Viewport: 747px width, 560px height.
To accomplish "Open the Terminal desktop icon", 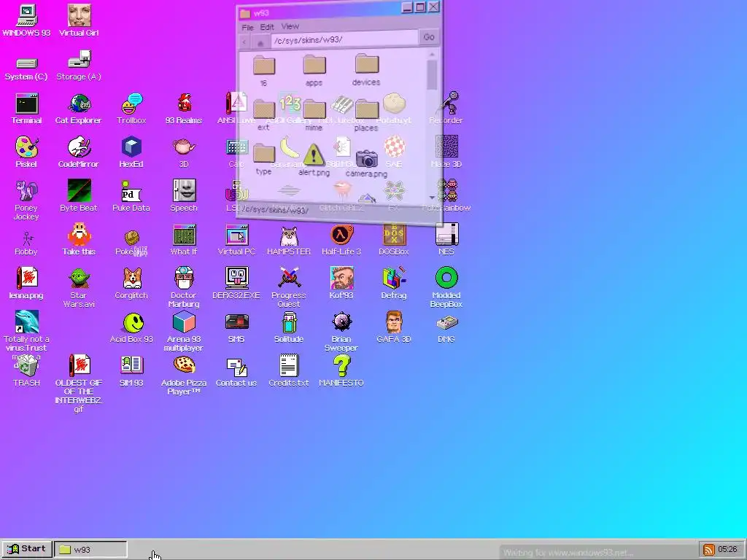I will pyautogui.click(x=26, y=109).
